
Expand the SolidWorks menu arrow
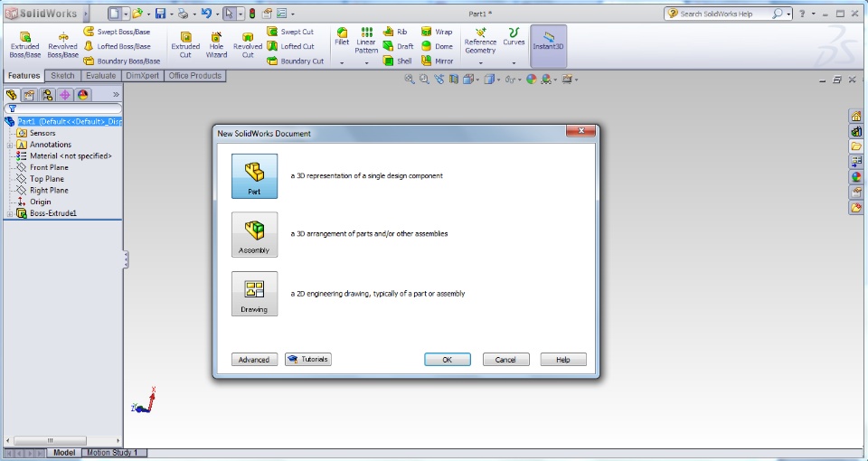coord(87,14)
